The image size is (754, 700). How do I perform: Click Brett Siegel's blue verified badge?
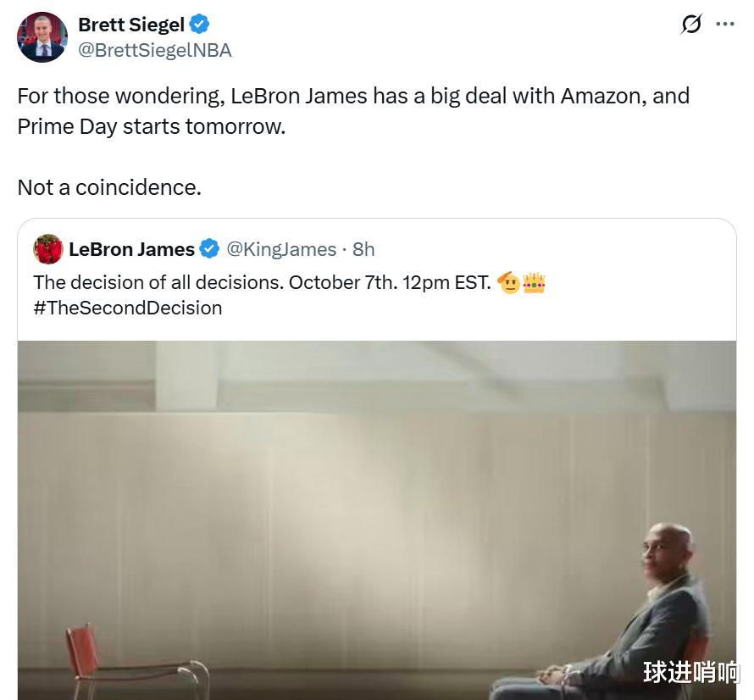click(x=199, y=25)
